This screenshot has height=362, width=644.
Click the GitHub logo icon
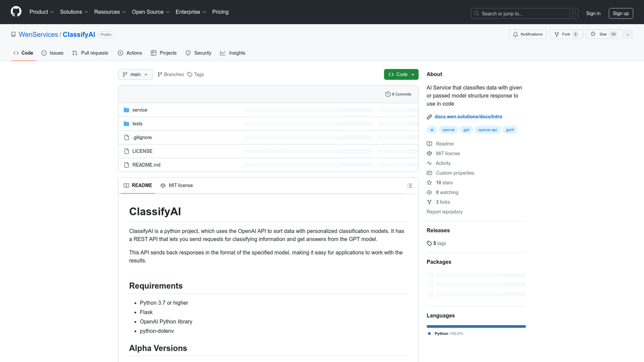click(x=16, y=12)
